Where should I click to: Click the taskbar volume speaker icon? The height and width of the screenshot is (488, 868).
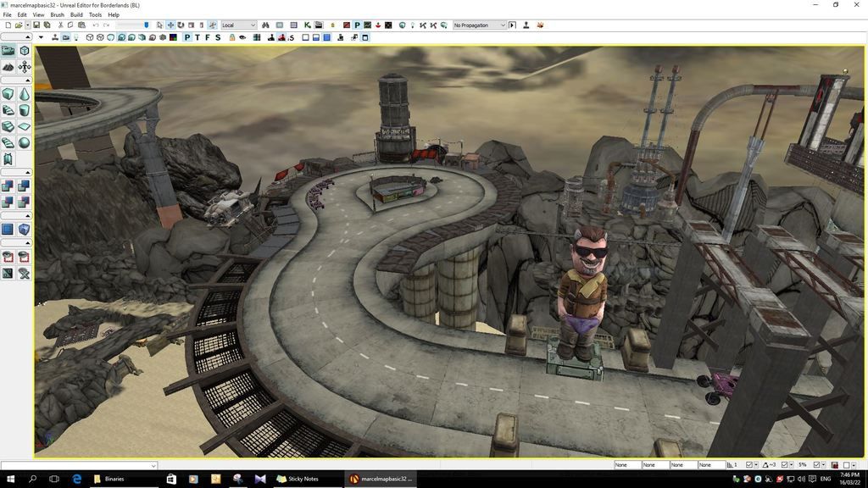(801, 480)
